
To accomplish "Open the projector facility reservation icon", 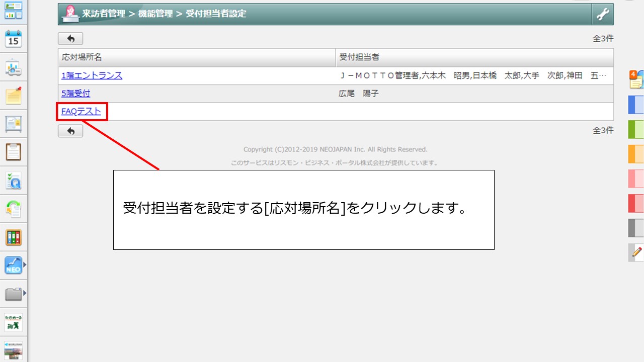I will [x=13, y=67].
